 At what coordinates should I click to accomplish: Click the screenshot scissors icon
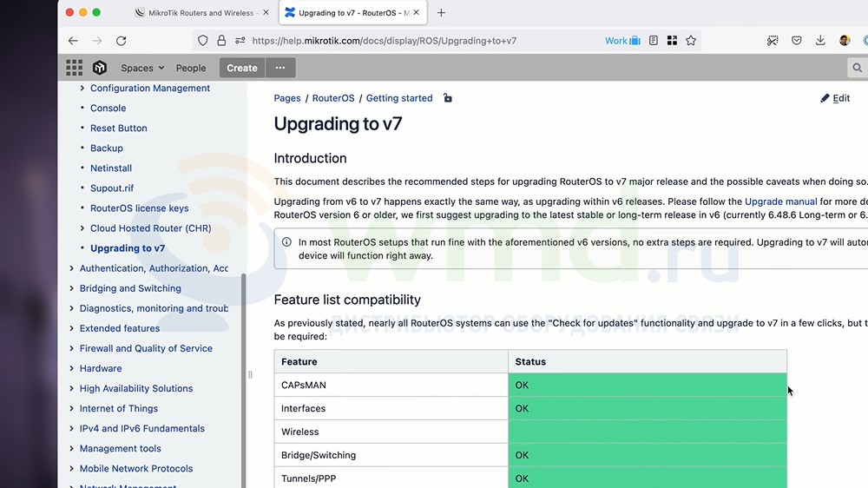coord(773,41)
